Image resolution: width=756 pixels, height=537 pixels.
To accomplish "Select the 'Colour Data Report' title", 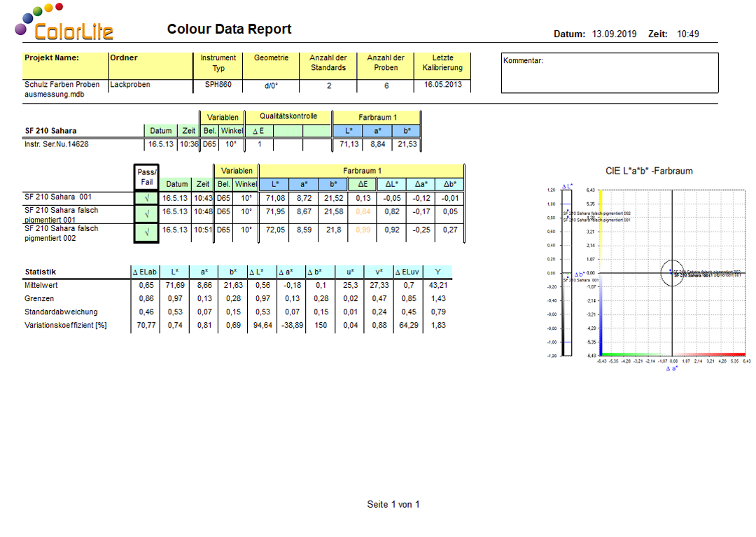I will coord(229,29).
